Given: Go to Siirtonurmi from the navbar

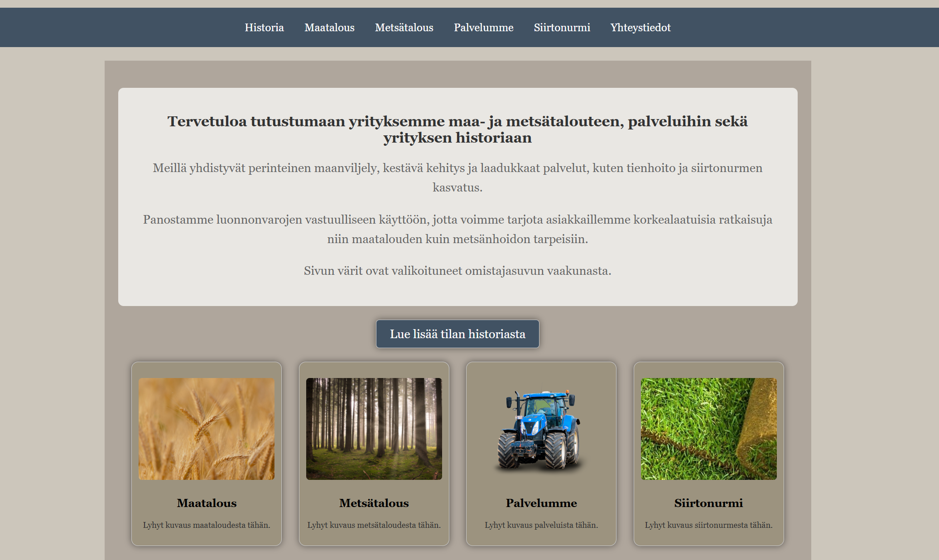Looking at the screenshot, I should [x=562, y=28].
